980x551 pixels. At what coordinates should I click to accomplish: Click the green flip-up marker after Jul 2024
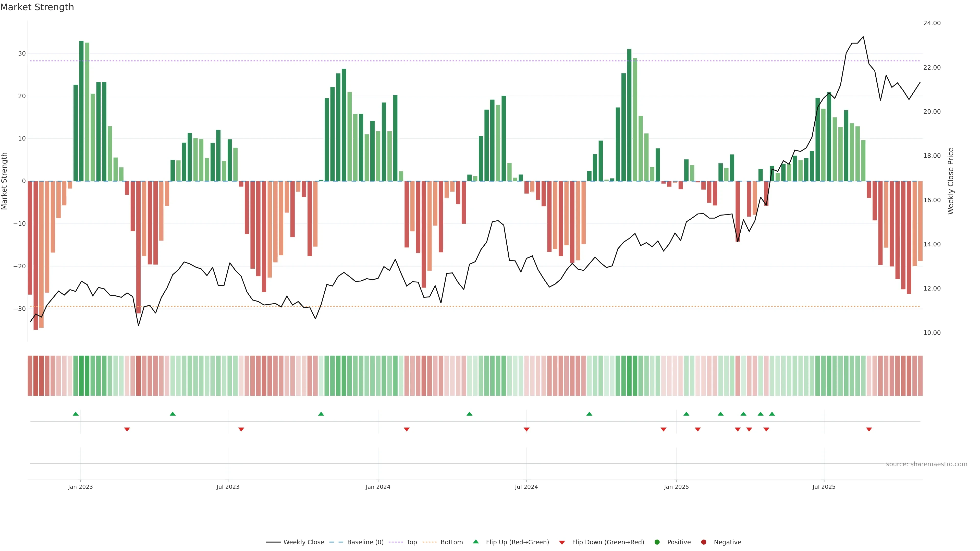(589, 414)
